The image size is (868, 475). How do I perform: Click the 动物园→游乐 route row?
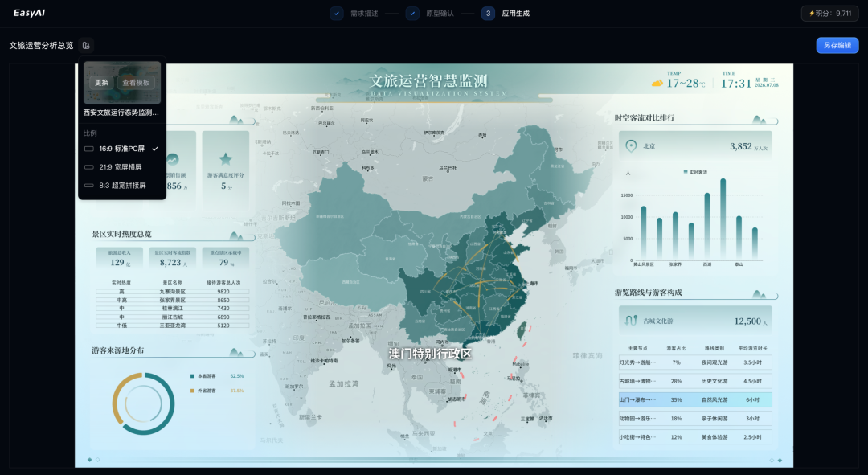click(695, 419)
